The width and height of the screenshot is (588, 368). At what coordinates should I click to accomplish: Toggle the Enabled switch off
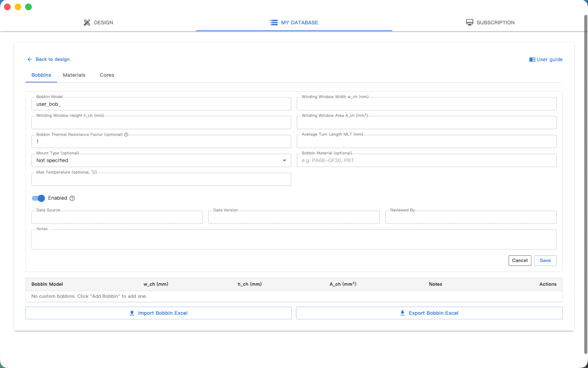38,198
